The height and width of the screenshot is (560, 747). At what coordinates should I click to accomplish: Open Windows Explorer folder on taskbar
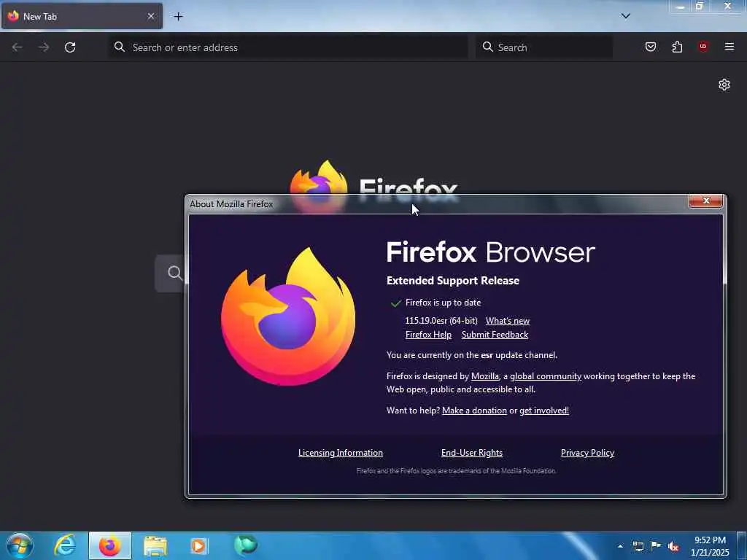(x=155, y=546)
